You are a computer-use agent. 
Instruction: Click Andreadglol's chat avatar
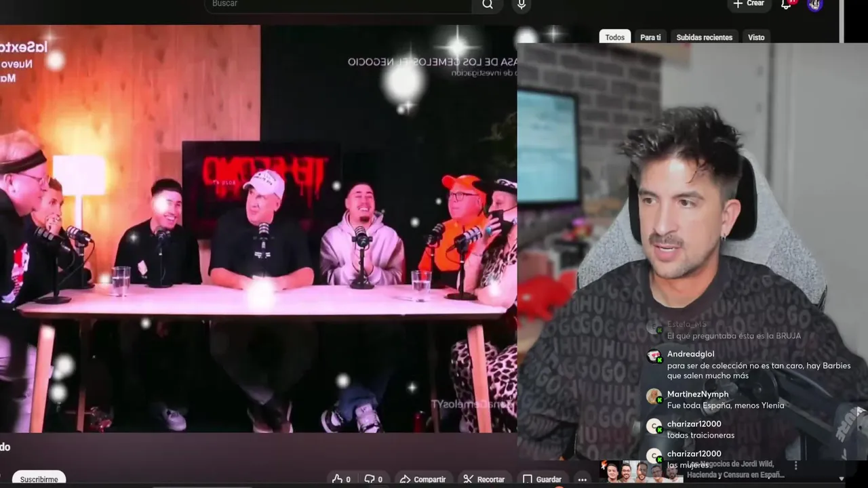coord(654,356)
